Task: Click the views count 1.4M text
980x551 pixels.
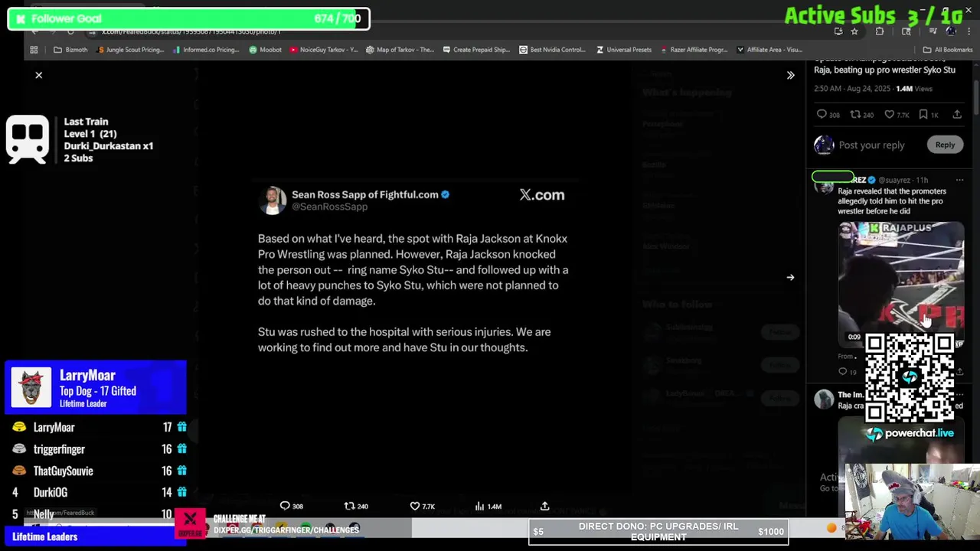Action: [914, 89]
